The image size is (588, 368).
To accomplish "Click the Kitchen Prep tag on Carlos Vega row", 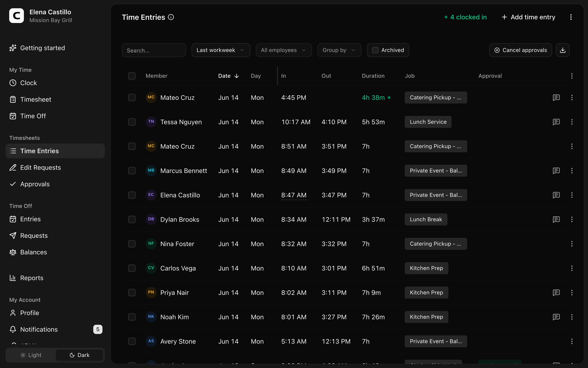I will click(x=426, y=268).
